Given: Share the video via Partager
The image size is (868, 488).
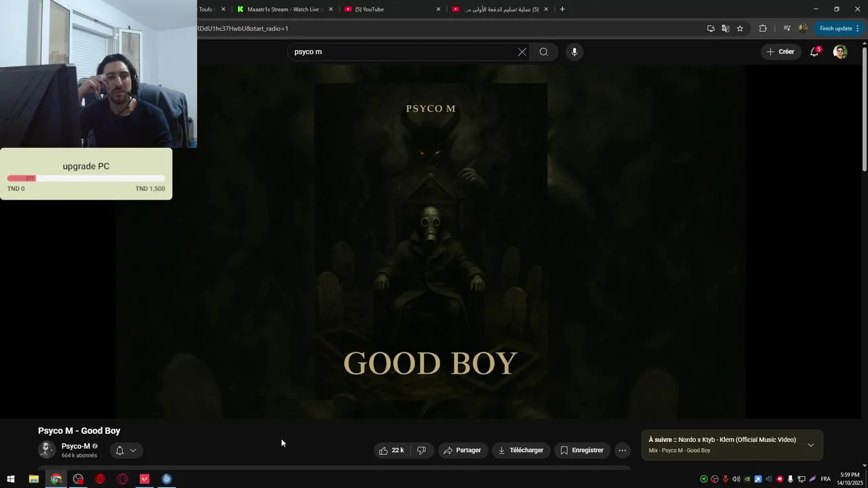Looking at the screenshot, I should coord(462,450).
